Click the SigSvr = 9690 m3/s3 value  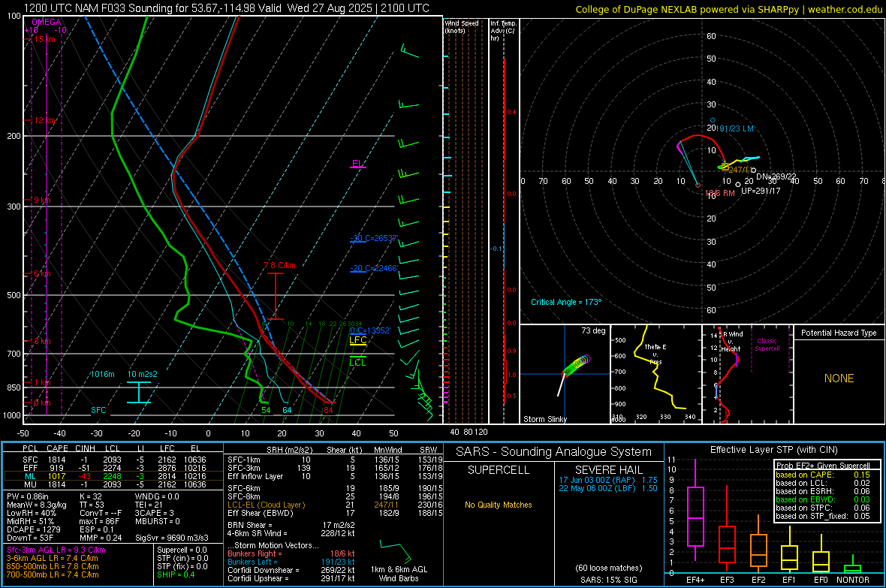(172, 538)
